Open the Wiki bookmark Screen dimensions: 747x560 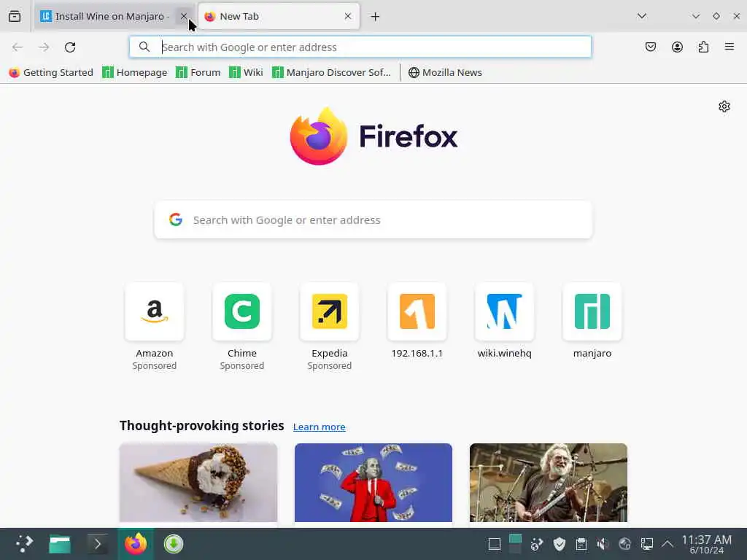coord(246,72)
